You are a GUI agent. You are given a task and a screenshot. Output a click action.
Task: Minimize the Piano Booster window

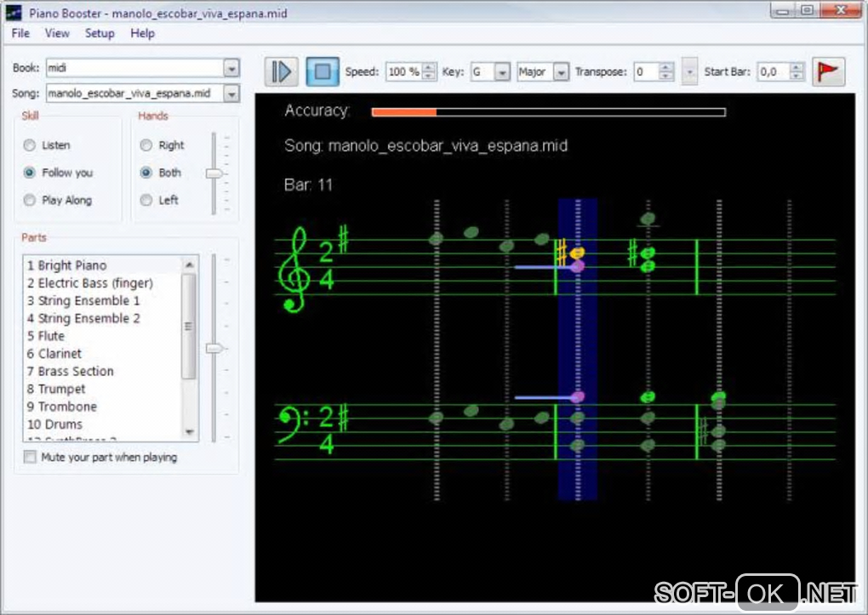782,11
